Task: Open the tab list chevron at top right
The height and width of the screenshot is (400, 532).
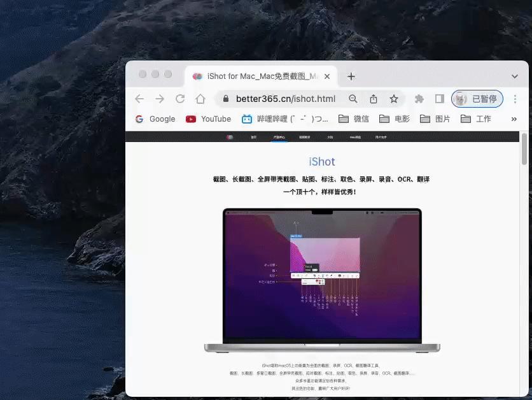Action: click(514, 76)
